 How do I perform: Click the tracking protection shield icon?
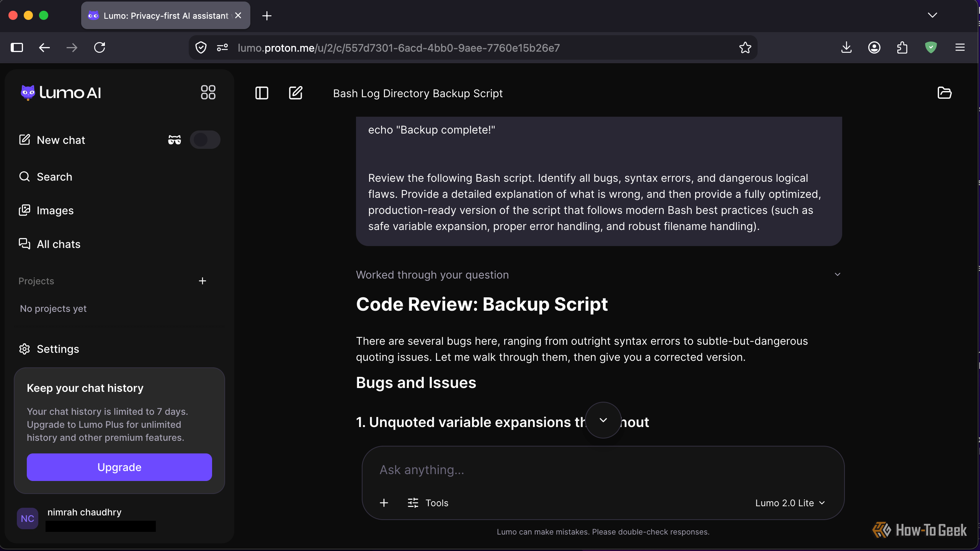[201, 47]
